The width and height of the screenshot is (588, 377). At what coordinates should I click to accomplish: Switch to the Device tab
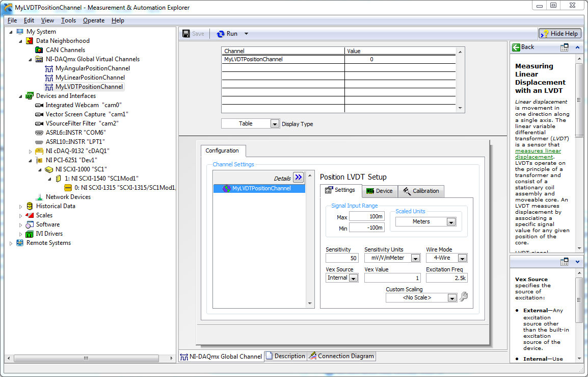380,191
